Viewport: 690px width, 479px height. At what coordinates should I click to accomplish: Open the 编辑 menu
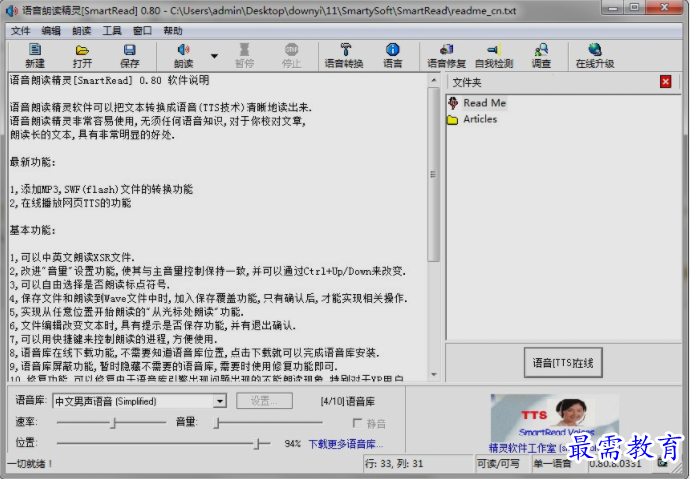pyautogui.click(x=51, y=31)
